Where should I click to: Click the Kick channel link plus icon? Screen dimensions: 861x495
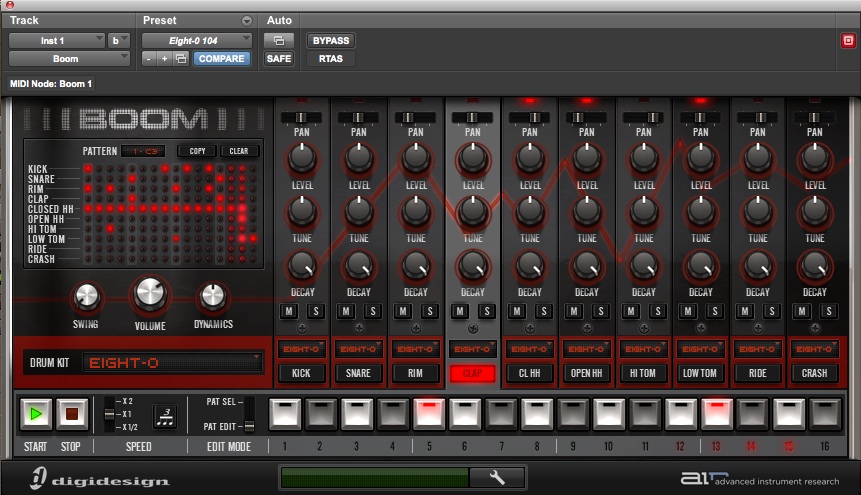point(302,329)
